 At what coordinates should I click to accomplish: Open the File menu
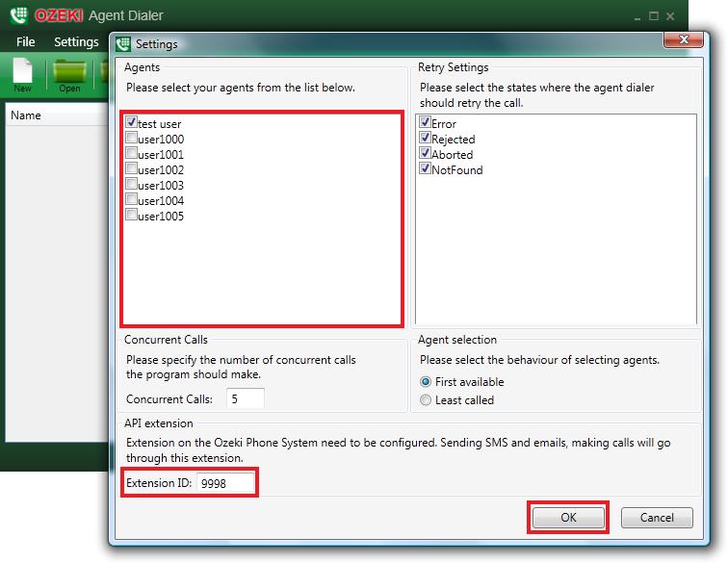coord(25,41)
